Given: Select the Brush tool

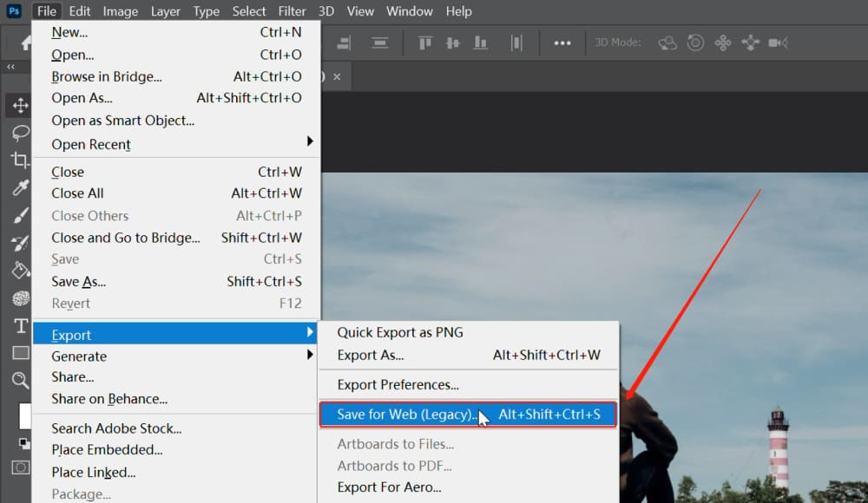Looking at the screenshot, I should tap(21, 215).
